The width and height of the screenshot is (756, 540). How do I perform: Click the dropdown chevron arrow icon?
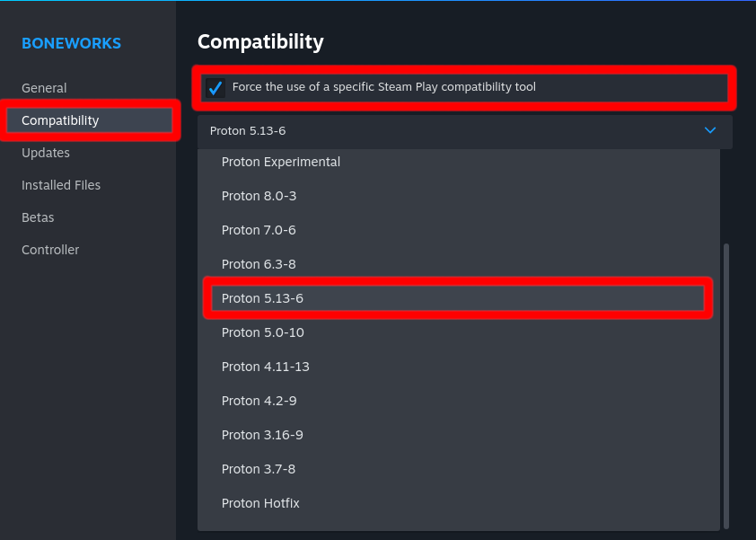click(x=710, y=131)
